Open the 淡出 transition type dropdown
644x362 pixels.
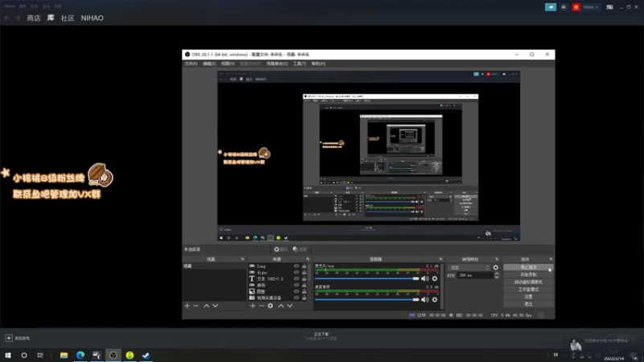[469, 268]
